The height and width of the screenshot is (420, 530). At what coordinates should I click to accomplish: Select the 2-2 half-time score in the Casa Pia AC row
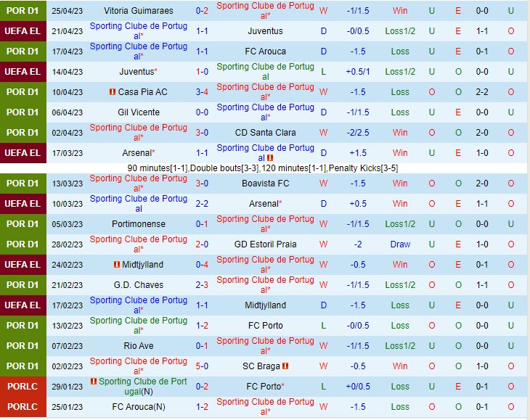(481, 92)
